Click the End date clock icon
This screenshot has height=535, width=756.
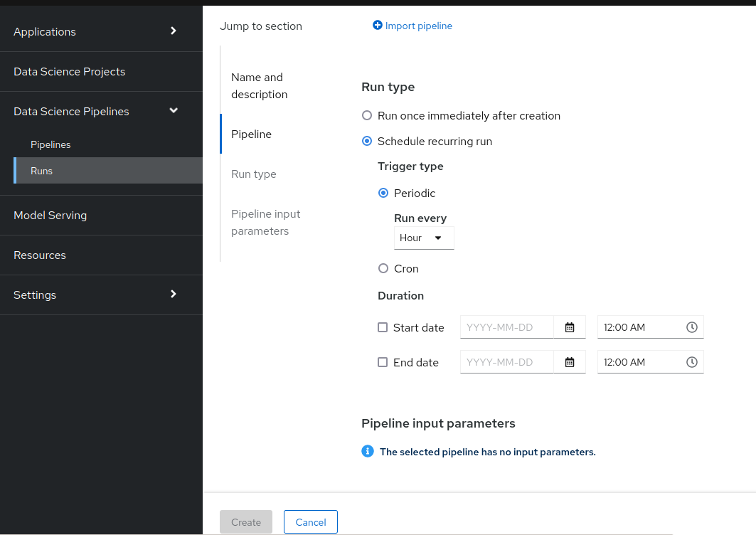pos(691,362)
